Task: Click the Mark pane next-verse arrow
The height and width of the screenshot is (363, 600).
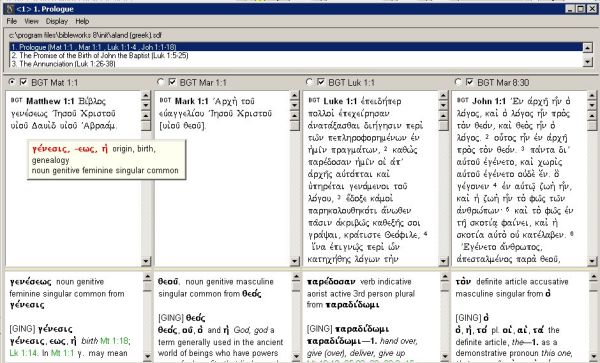Action: click(x=294, y=104)
